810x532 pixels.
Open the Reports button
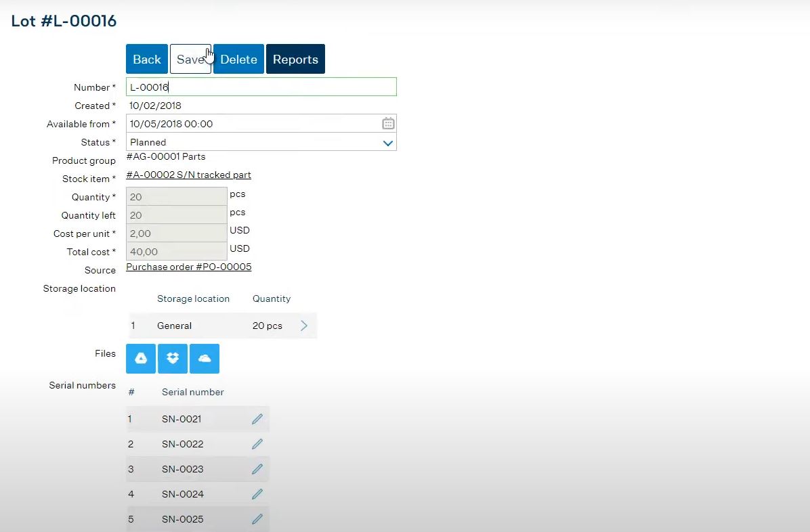(295, 60)
